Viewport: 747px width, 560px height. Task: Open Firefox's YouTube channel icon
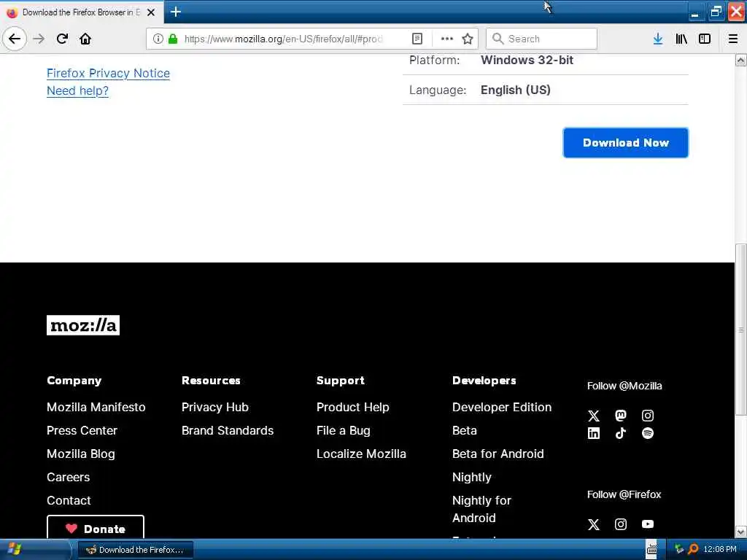click(x=648, y=524)
